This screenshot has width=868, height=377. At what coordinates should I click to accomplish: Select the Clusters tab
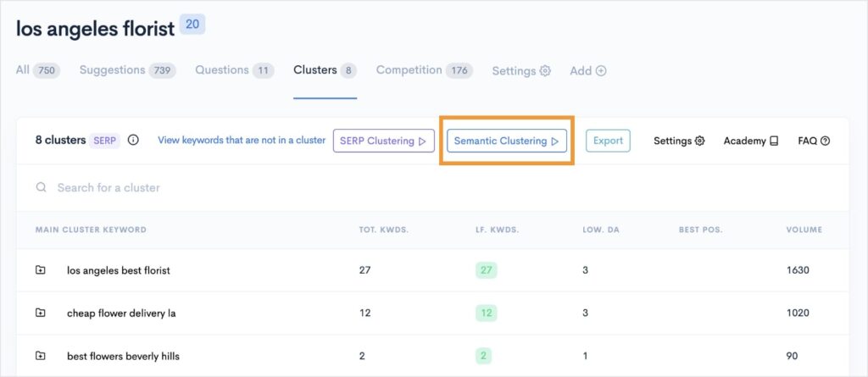click(325, 70)
